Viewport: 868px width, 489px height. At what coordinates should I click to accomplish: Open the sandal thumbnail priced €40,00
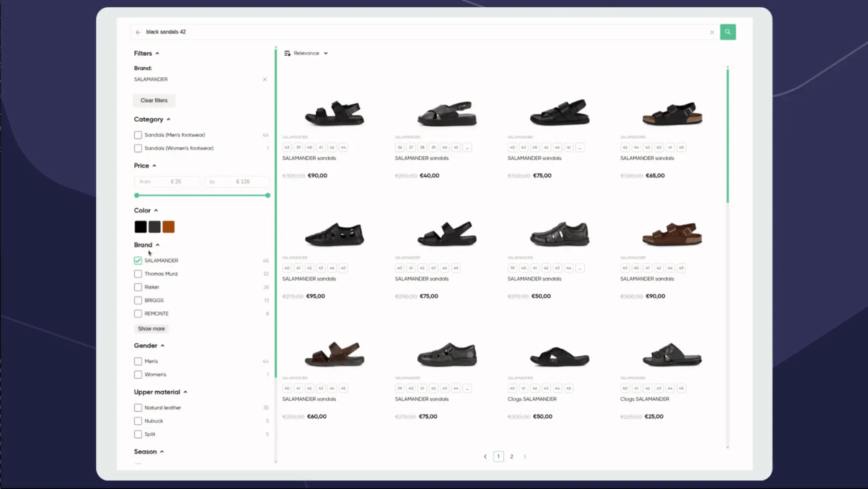pos(447,113)
